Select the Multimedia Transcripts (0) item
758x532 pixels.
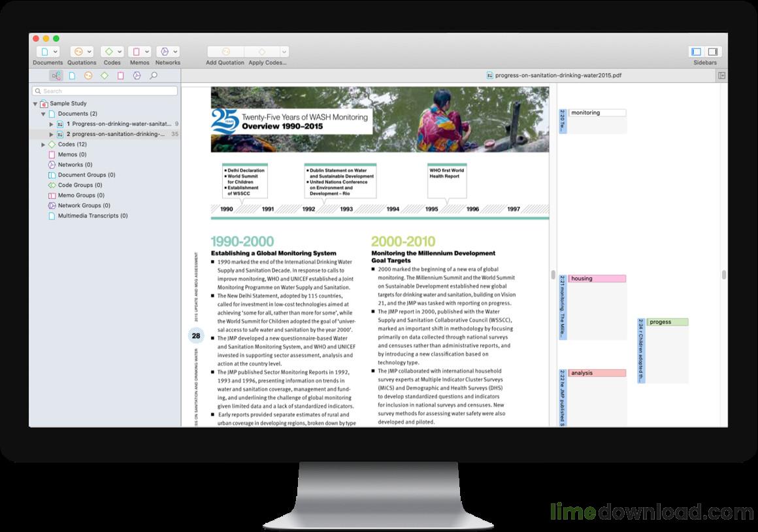coord(93,216)
